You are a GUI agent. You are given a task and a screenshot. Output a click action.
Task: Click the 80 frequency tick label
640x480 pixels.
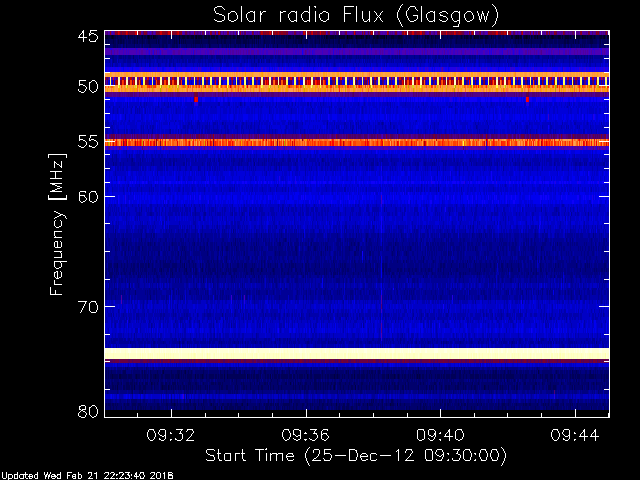coord(88,411)
